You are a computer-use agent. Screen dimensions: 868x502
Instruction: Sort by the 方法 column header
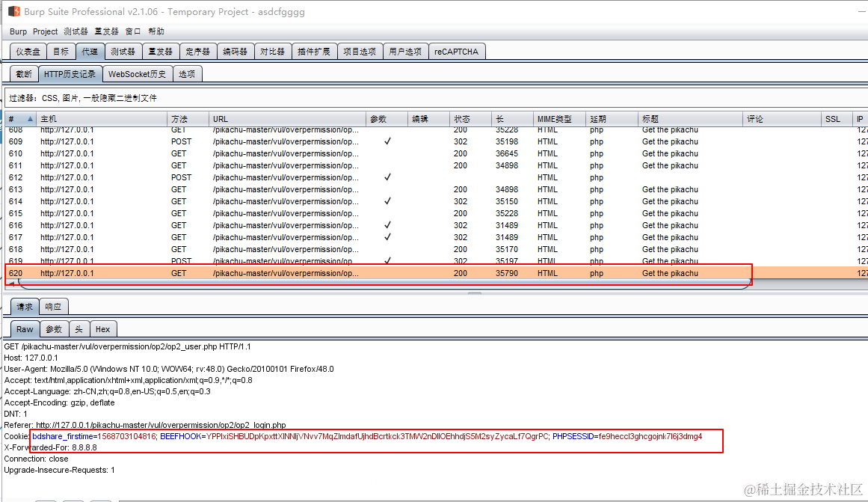click(x=188, y=119)
